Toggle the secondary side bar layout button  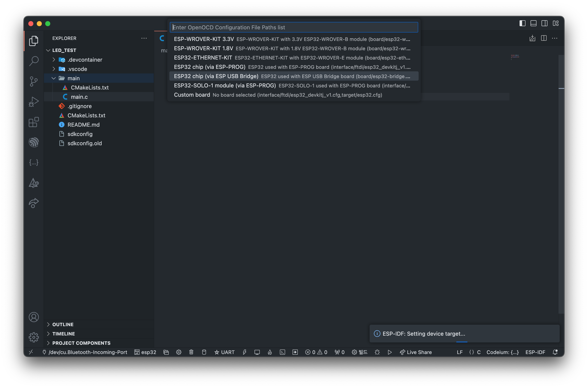click(544, 23)
